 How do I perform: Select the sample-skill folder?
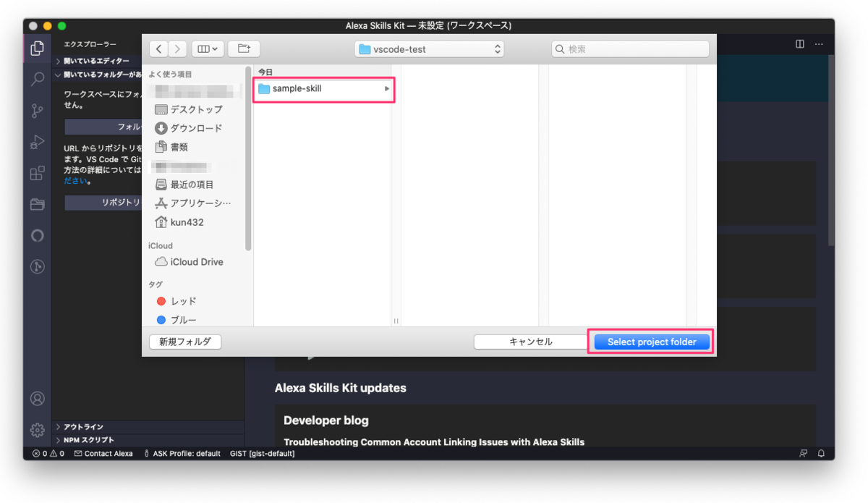(324, 89)
